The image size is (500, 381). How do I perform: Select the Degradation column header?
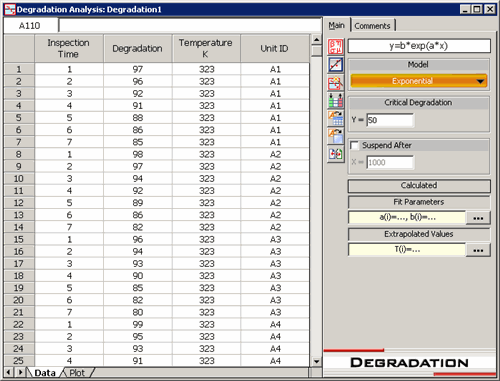pos(138,49)
